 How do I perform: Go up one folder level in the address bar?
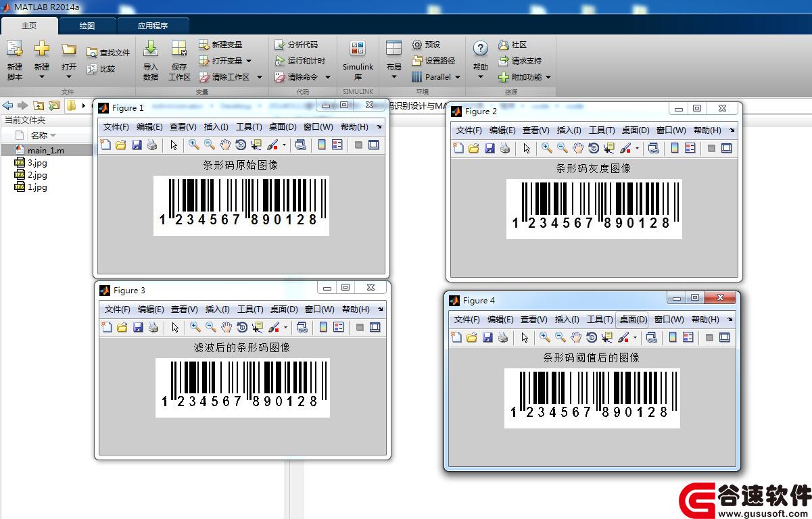(x=38, y=105)
